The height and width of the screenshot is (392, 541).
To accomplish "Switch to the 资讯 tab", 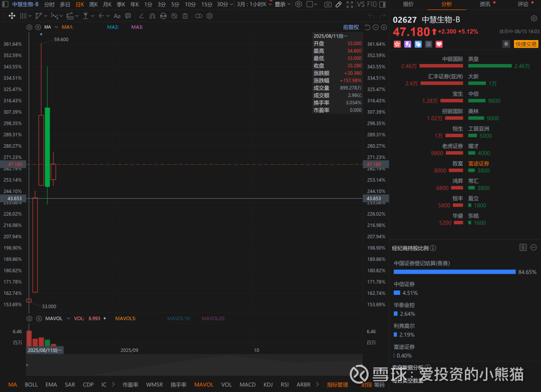I will 485,5.
